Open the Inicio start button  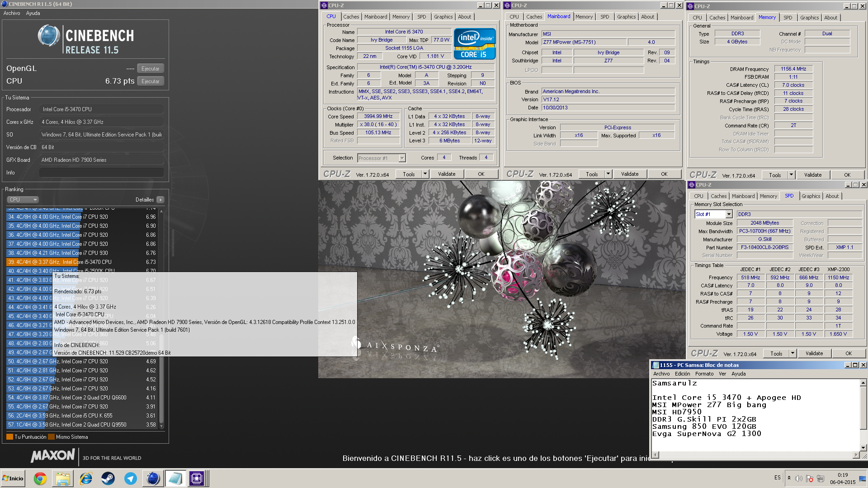(x=13, y=479)
